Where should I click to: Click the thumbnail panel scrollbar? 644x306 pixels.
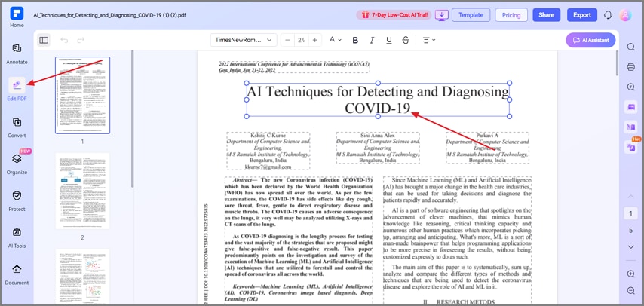[x=132, y=118]
